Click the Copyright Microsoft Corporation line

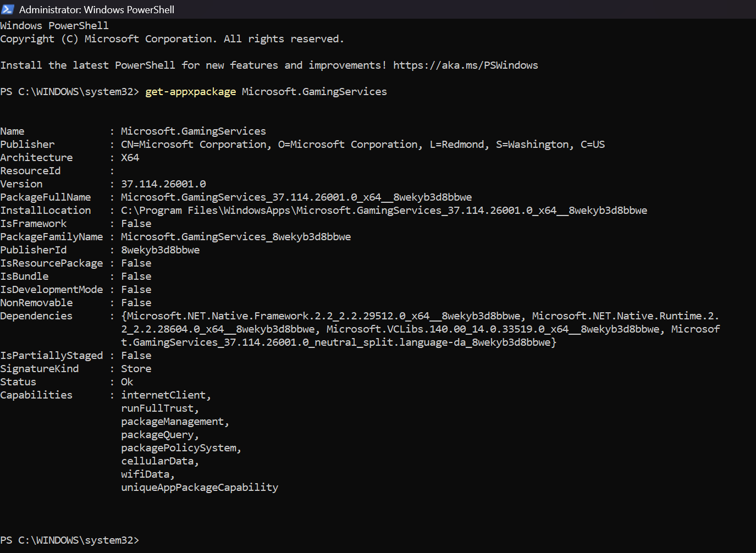coord(172,39)
